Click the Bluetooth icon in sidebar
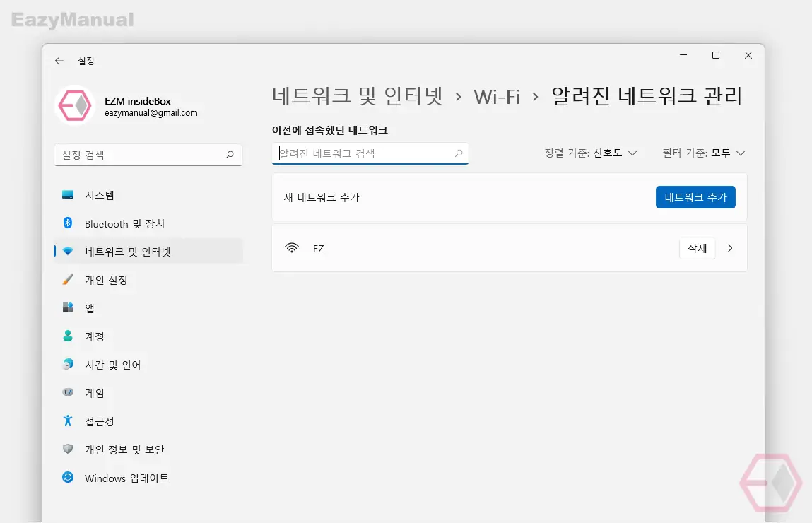 [68, 223]
